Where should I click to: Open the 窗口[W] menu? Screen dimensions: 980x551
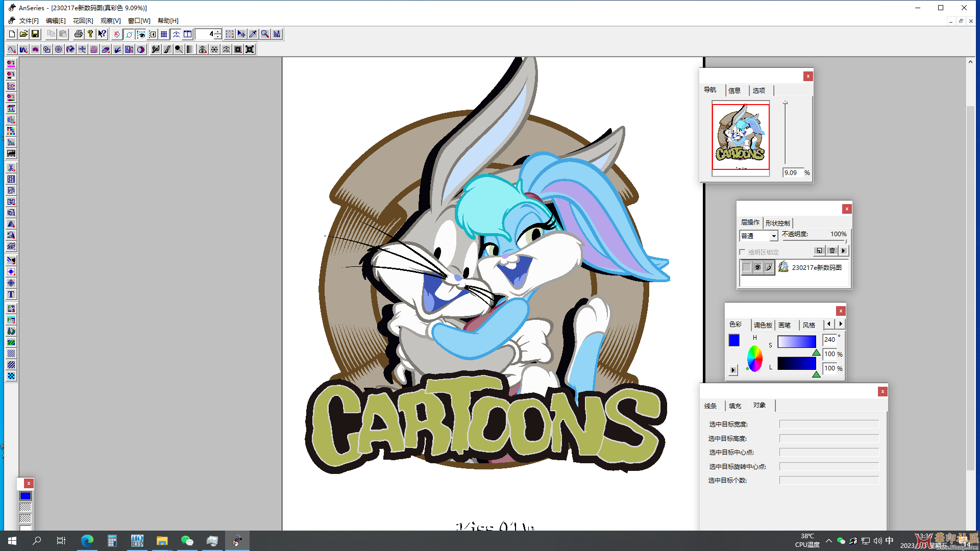coord(139,21)
